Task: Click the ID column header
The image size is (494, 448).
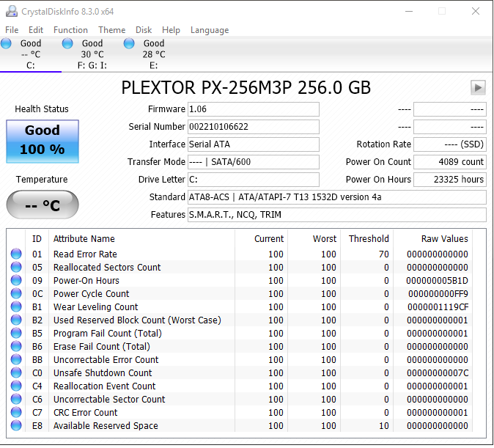Action: pos(37,238)
